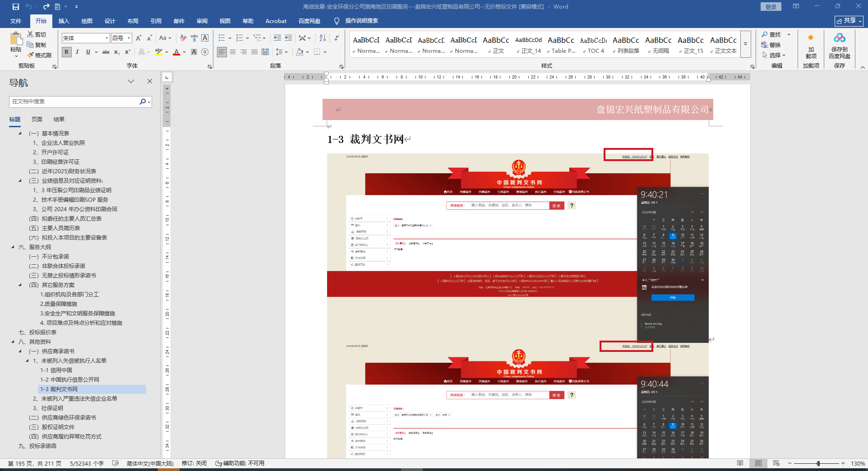Switch to the 结果 tab in the navigation pane
Viewport: 868px width, 471px height.
click(59, 120)
